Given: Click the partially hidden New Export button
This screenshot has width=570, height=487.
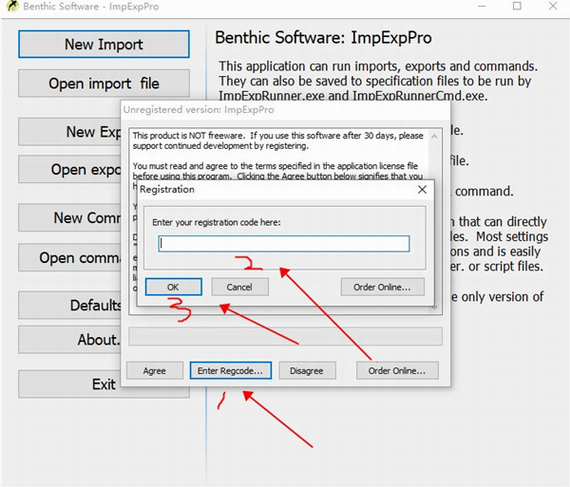Looking at the screenshot, I should pyautogui.click(x=70, y=132).
